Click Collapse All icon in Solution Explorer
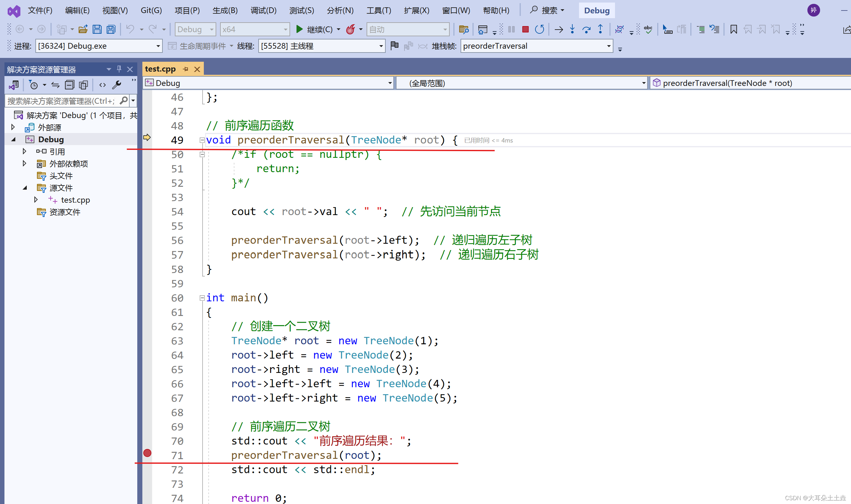The height and width of the screenshot is (504, 851). point(70,85)
